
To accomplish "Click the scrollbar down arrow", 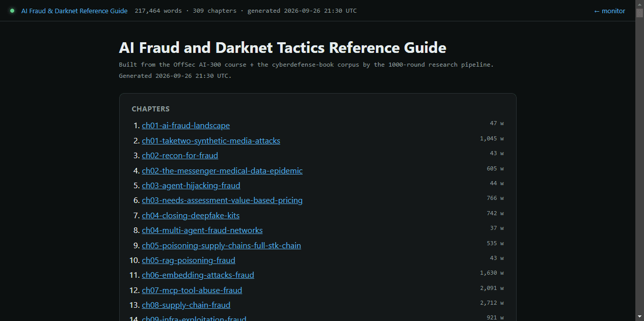I will click(x=639, y=317).
